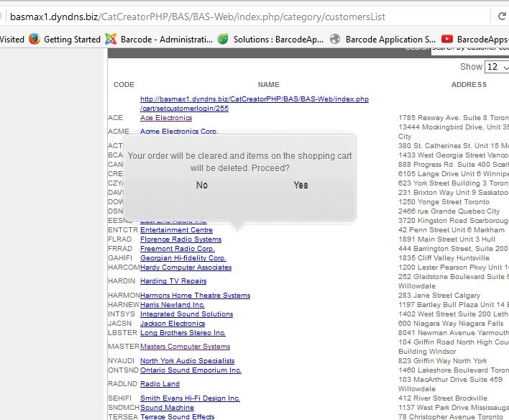
Task: Open the setcustomerlogin/255 URL link
Action: click(x=254, y=104)
